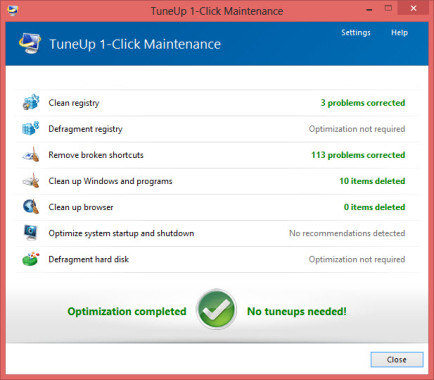Screen dimensions: 434x380
Task: Close the window using title bar X
Action: pyautogui.click(x=414, y=8)
